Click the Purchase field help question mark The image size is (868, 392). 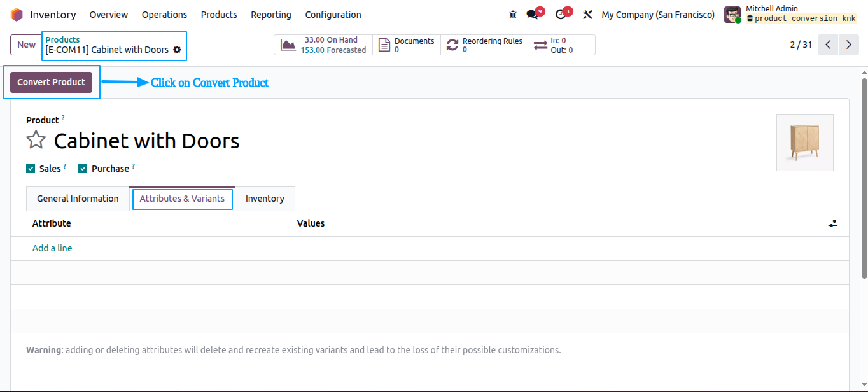133,166
